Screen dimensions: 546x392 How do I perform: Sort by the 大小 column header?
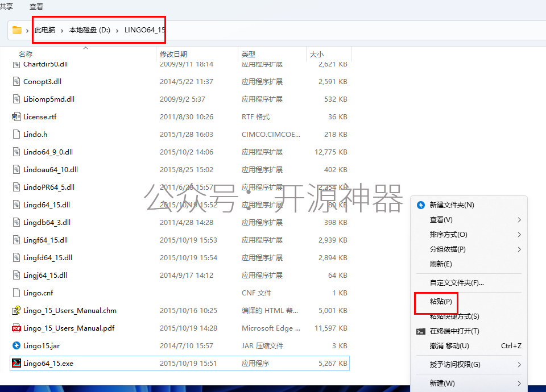click(317, 55)
